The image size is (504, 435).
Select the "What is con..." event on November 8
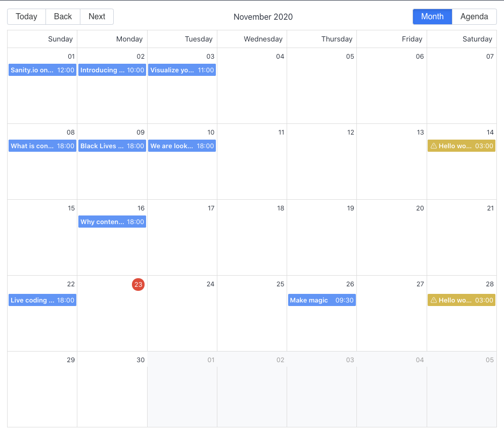(x=42, y=145)
